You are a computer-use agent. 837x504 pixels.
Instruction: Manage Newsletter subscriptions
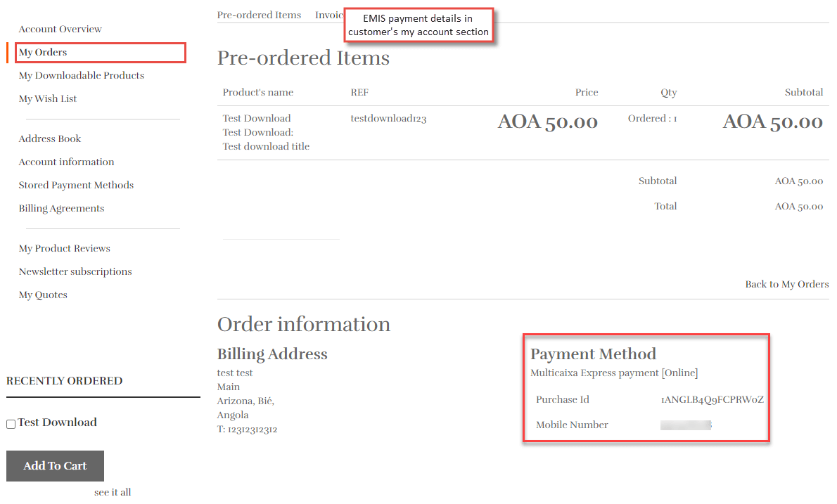point(75,271)
